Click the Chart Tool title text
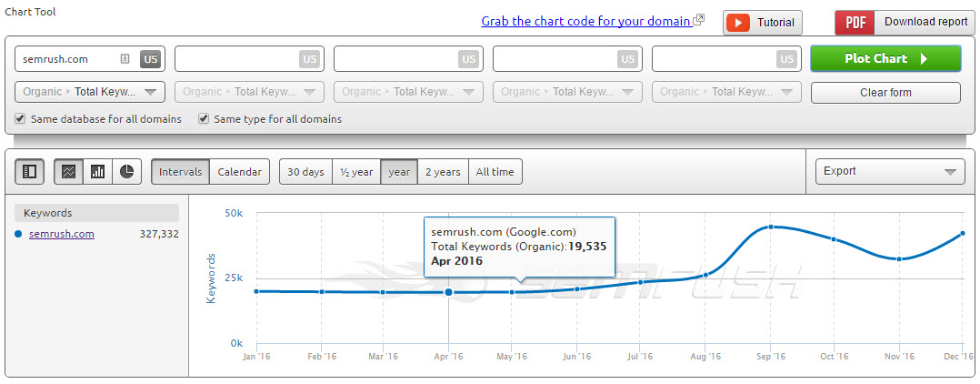 (x=31, y=11)
